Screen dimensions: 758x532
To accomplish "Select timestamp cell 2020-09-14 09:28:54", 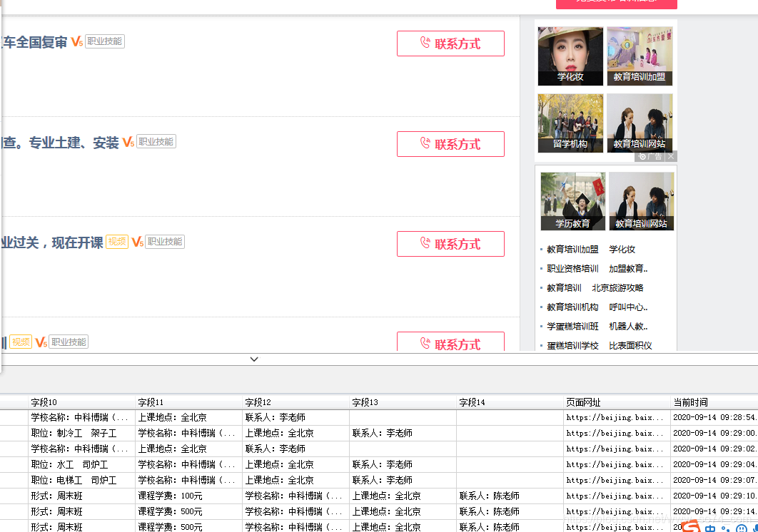I will [714, 417].
